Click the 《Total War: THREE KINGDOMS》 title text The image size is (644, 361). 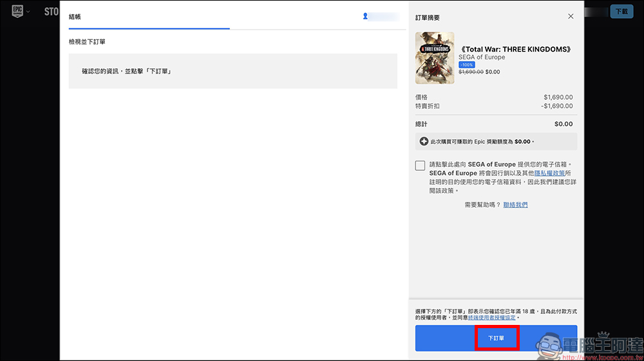(x=516, y=49)
